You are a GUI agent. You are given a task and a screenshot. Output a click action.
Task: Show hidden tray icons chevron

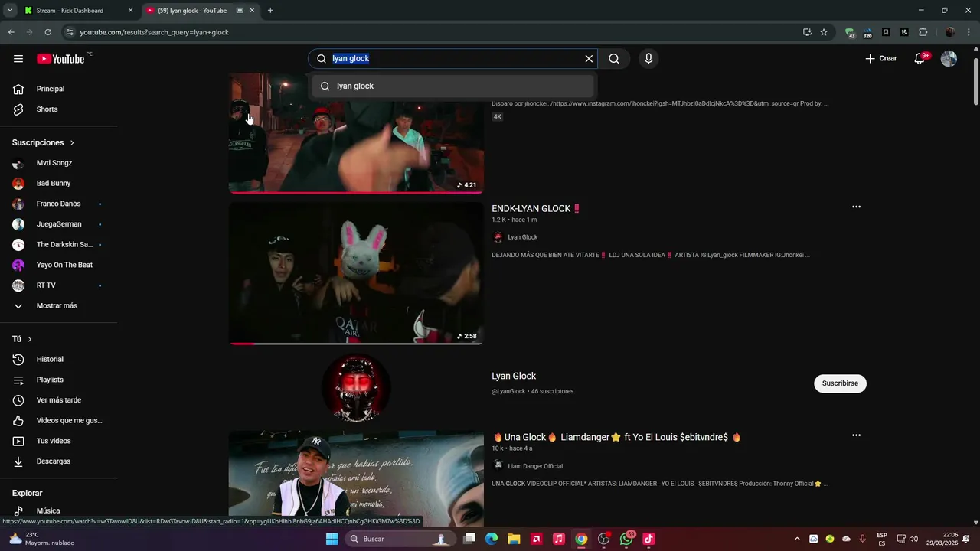[x=796, y=539]
